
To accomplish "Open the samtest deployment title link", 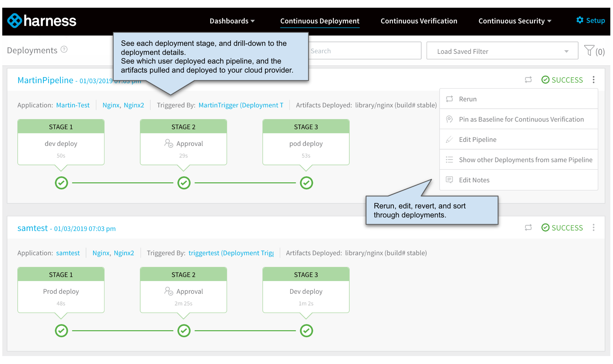I will pyautogui.click(x=32, y=228).
